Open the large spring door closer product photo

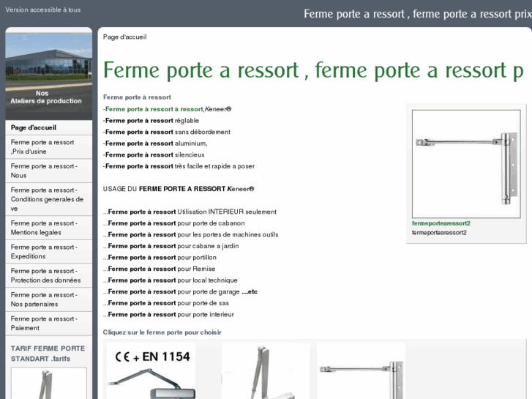point(466,164)
